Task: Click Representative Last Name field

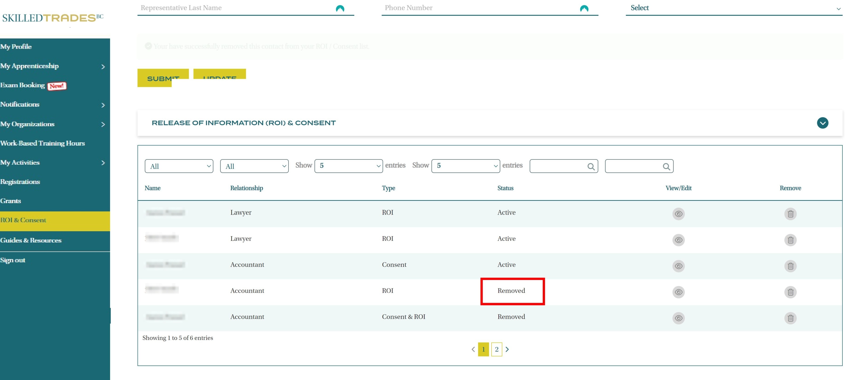Action: click(x=236, y=8)
